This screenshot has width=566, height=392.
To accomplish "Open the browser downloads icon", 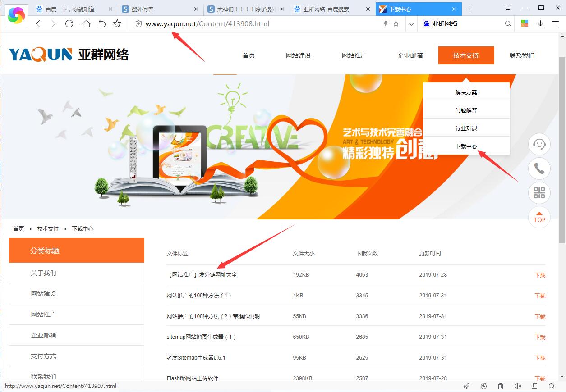I will pyautogui.click(x=540, y=24).
